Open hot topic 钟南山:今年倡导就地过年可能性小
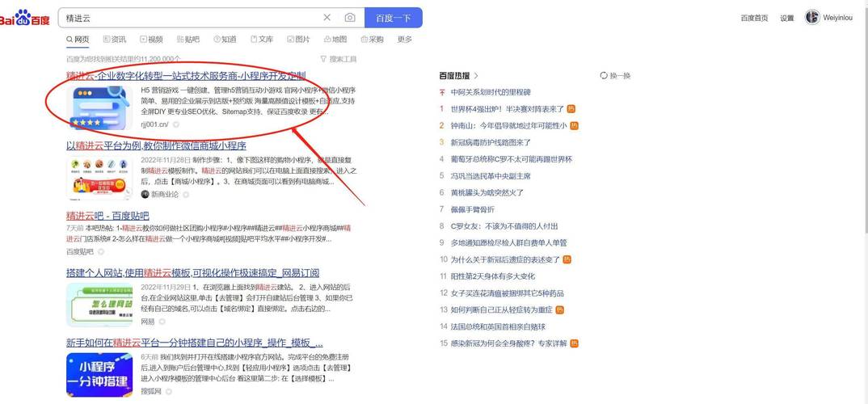 [508, 125]
